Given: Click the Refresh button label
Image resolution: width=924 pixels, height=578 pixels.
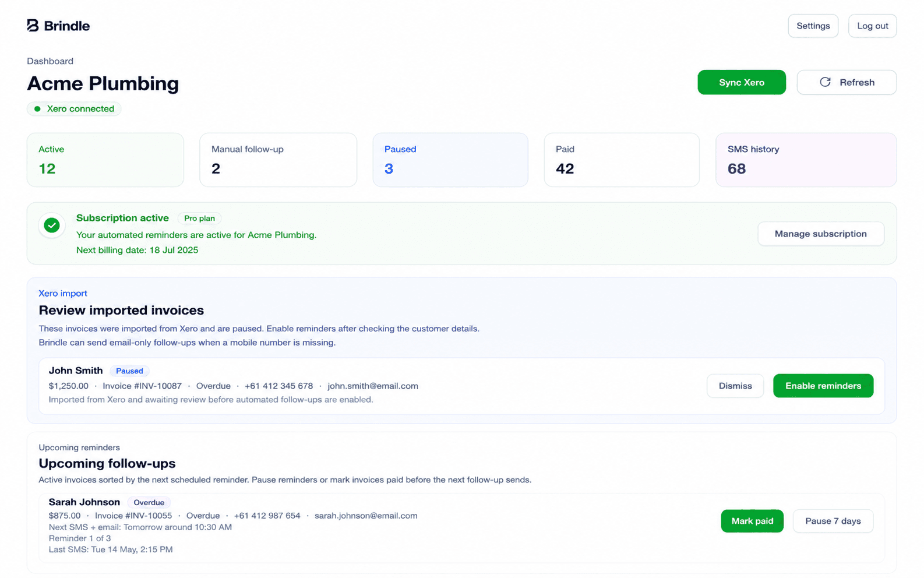Looking at the screenshot, I should tap(856, 82).
